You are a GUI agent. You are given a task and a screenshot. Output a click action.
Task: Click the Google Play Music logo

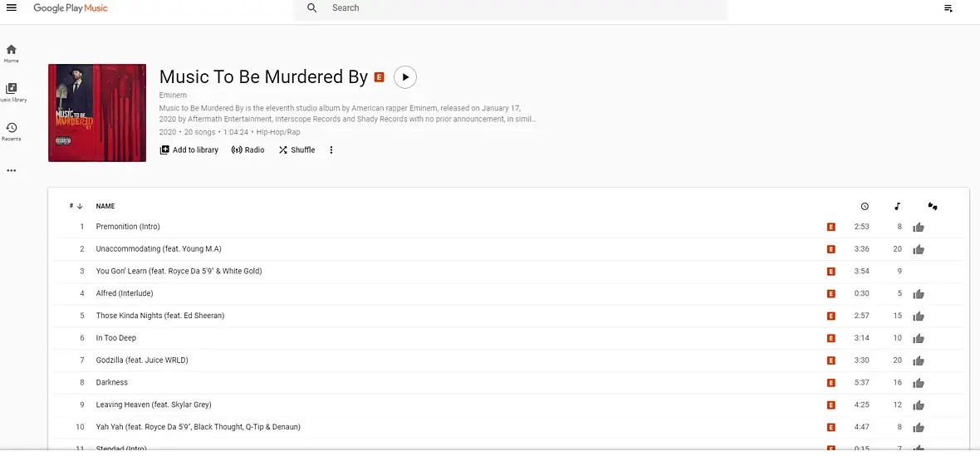[x=71, y=8]
